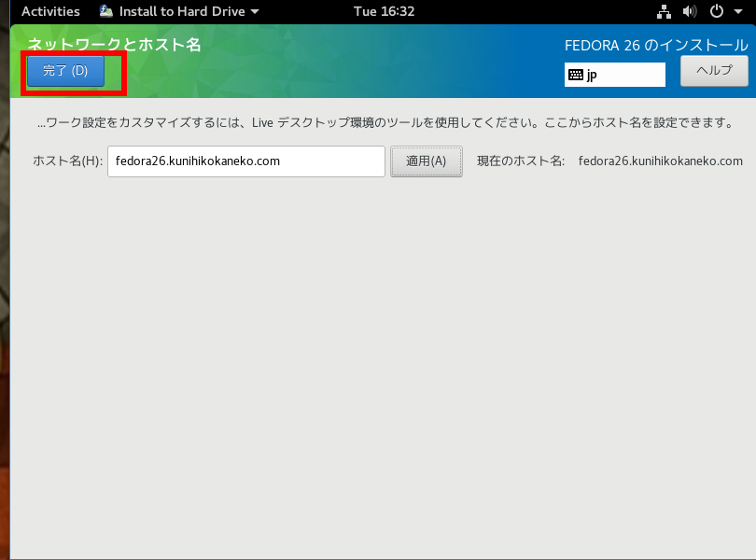Click the FEDORA 26 のインストール heading
Screen dimensions: 756x560
[x=656, y=46]
